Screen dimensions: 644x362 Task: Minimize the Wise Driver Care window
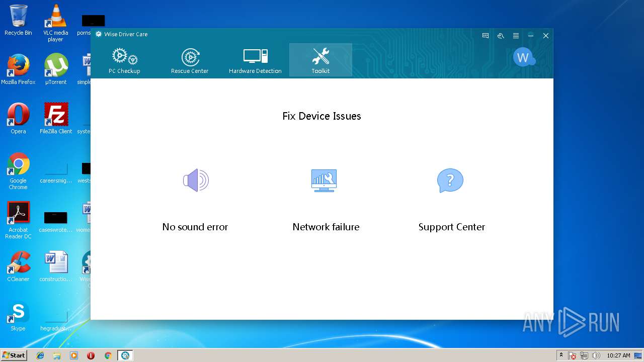[x=531, y=36]
